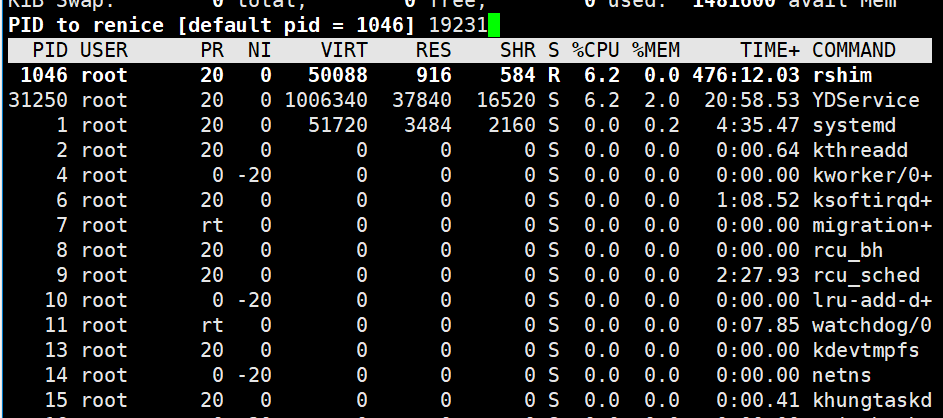
Task: Click the TIME+ value 0:00.64
Action: (758, 150)
